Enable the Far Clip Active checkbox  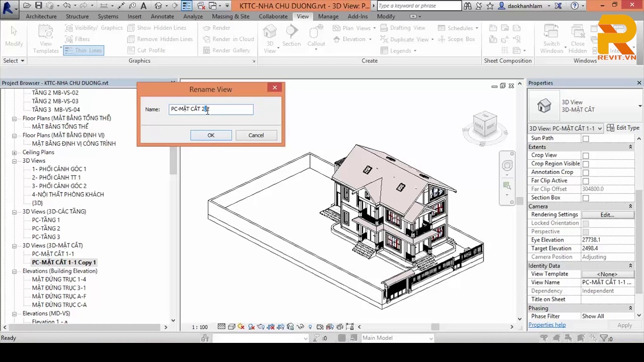586,181
